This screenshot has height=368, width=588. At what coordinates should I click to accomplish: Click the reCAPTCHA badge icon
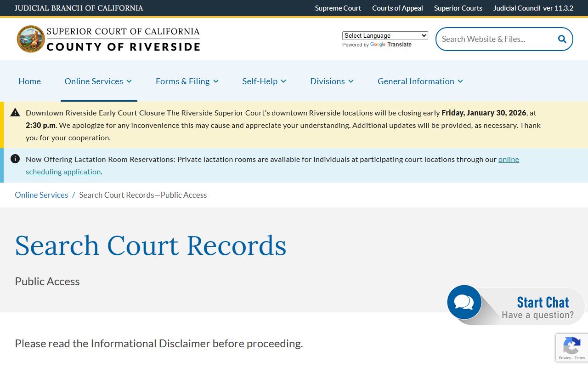pyautogui.click(x=571, y=345)
